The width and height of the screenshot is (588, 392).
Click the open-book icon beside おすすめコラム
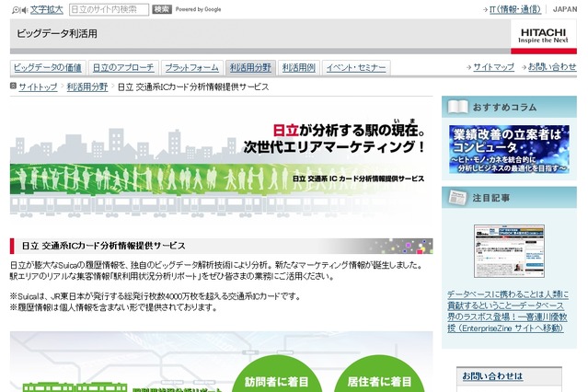pos(457,107)
